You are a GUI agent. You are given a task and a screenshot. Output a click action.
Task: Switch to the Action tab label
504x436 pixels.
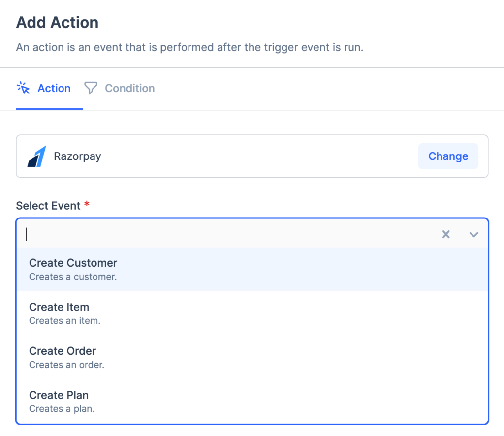54,88
